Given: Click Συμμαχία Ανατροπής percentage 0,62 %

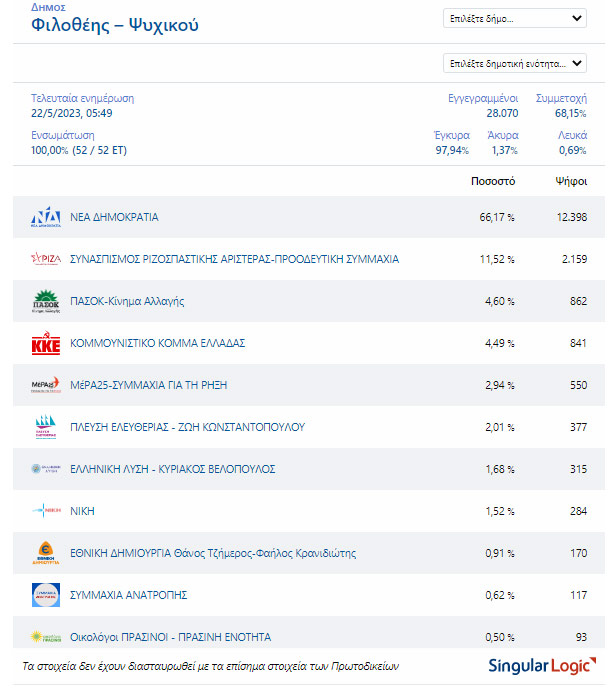Looking at the screenshot, I should point(499,595).
